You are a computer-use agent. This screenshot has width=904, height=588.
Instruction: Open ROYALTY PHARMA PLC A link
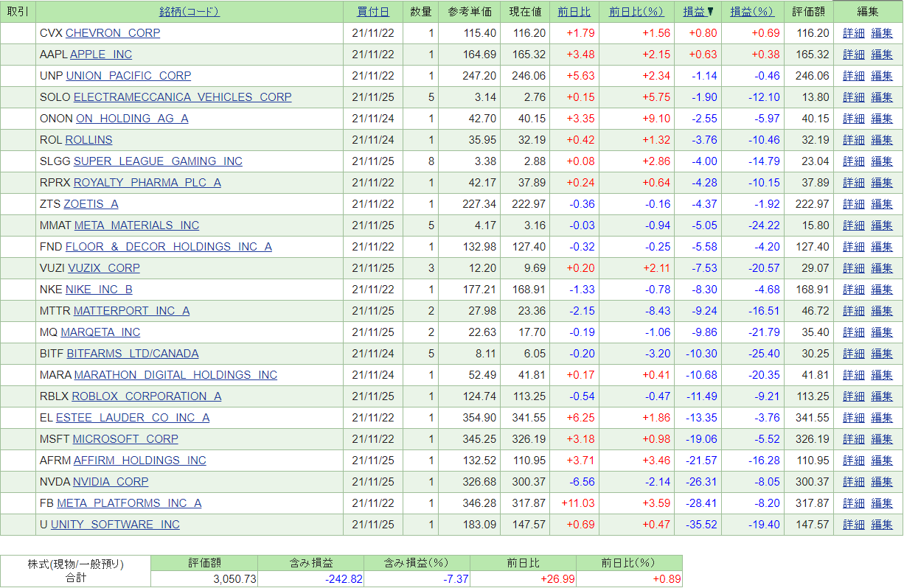click(x=147, y=183)
